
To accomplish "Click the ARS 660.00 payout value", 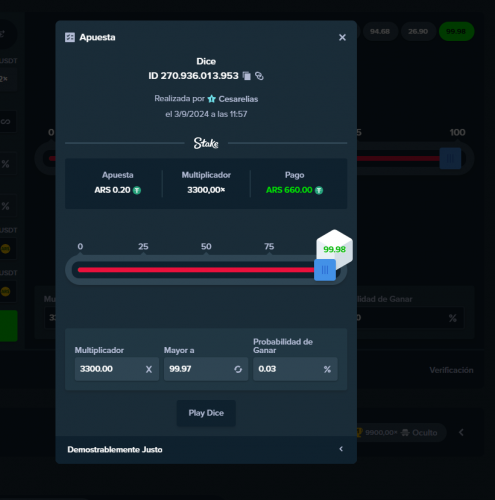I will [x=289, y=190].
